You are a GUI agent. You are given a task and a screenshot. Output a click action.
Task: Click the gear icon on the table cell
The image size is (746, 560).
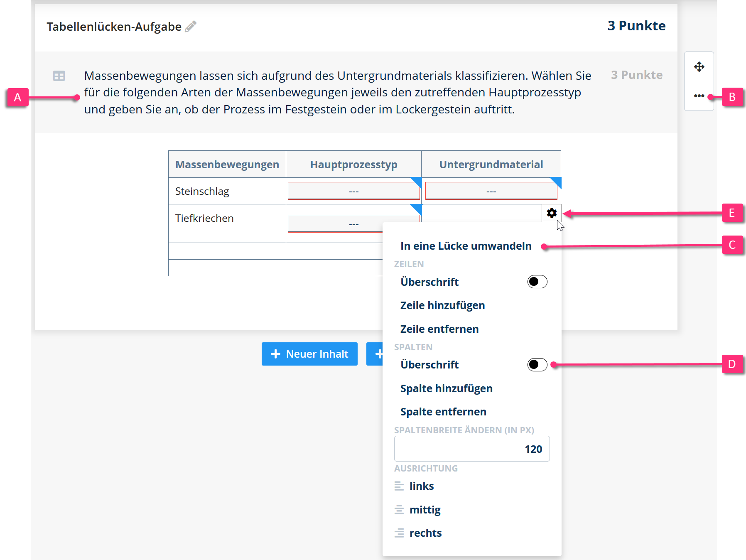tap(552, 214)
